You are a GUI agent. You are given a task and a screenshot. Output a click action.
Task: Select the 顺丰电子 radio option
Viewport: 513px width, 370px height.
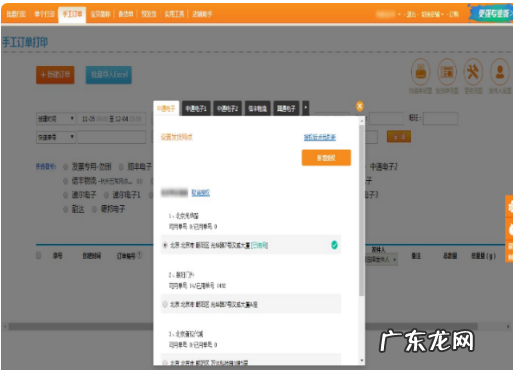(x=122, y=167)
